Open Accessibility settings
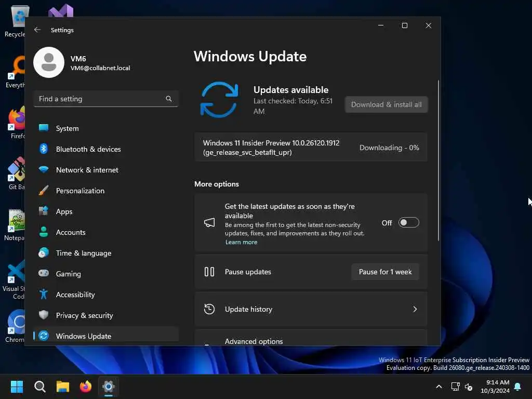532x399 pixels. (106, 295)
